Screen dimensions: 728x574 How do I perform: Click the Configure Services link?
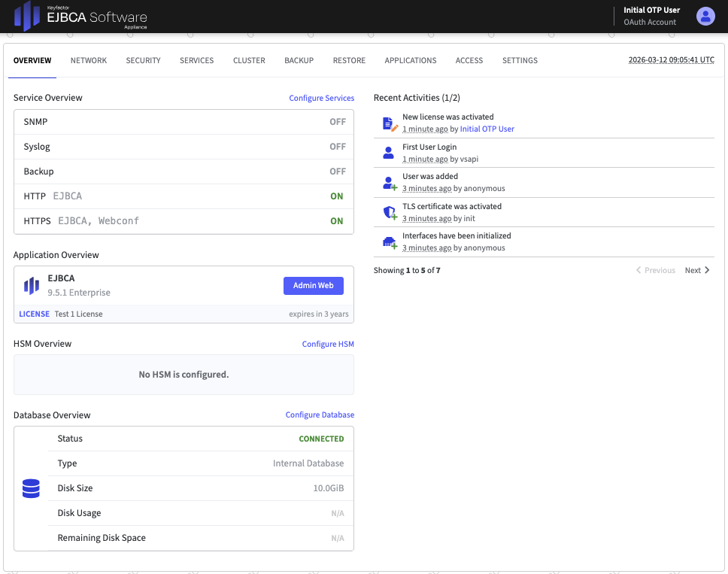click(322, 98)
